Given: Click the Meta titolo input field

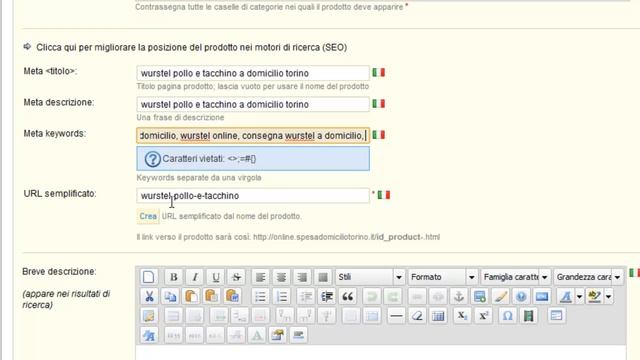Looking at the screenshot, I should point(253,73).
